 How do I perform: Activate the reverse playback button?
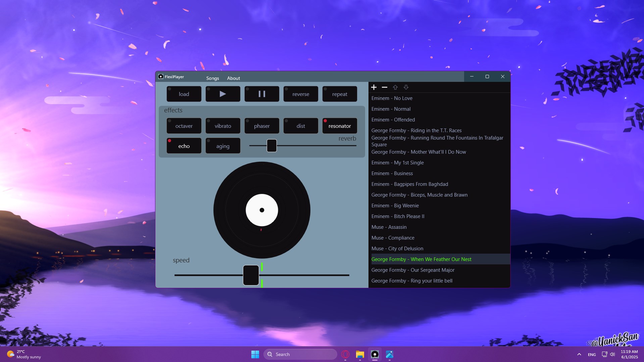coord(300,94)
